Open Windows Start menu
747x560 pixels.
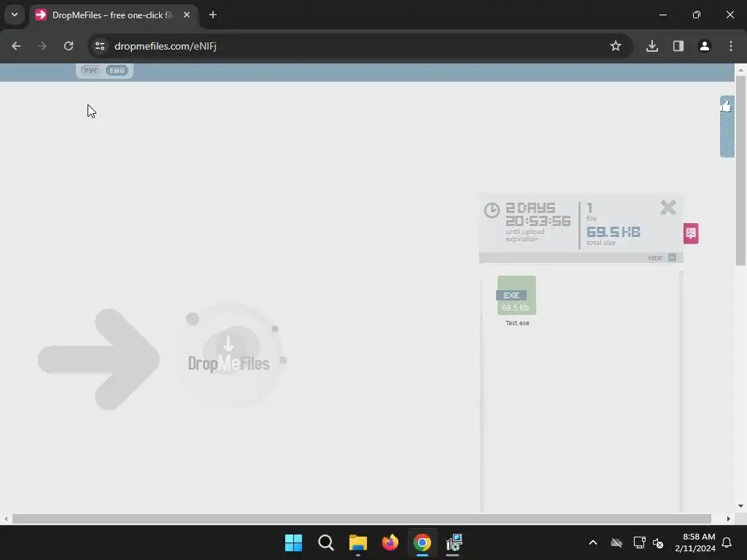click(x=293, y=542)
